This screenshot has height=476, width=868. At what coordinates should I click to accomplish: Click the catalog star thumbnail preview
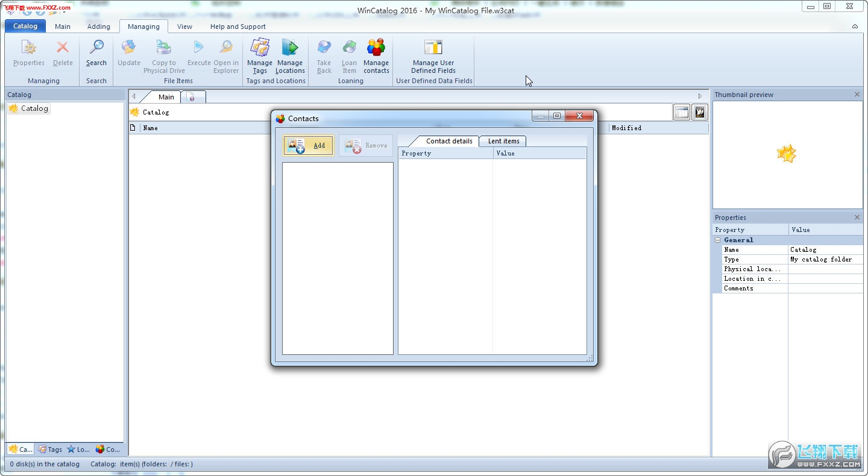pyautogui.click(x=787, y=154)
